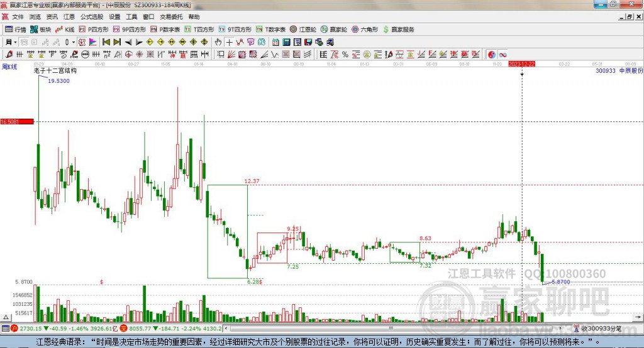Click the 300933 中辰股份 stock label

point(619,70)
